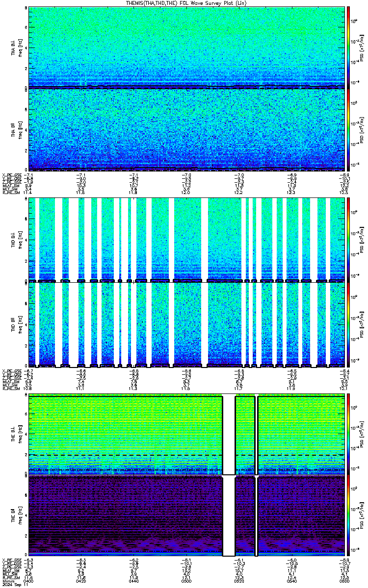The width and height of the screenshot is (368, 588).
Task: Click the PSD color bar beside THA B-parallel panel
Action: (349, 129)
